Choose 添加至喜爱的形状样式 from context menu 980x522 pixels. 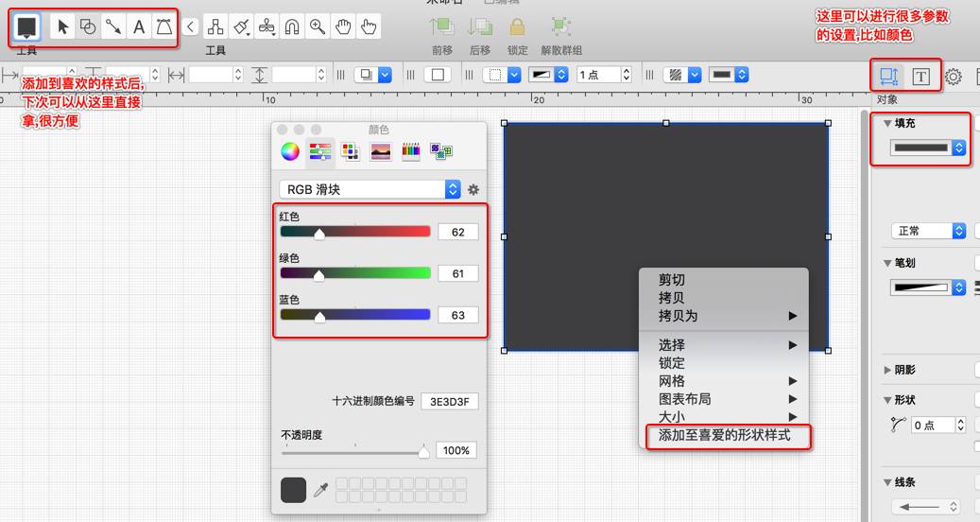point(724,436)
